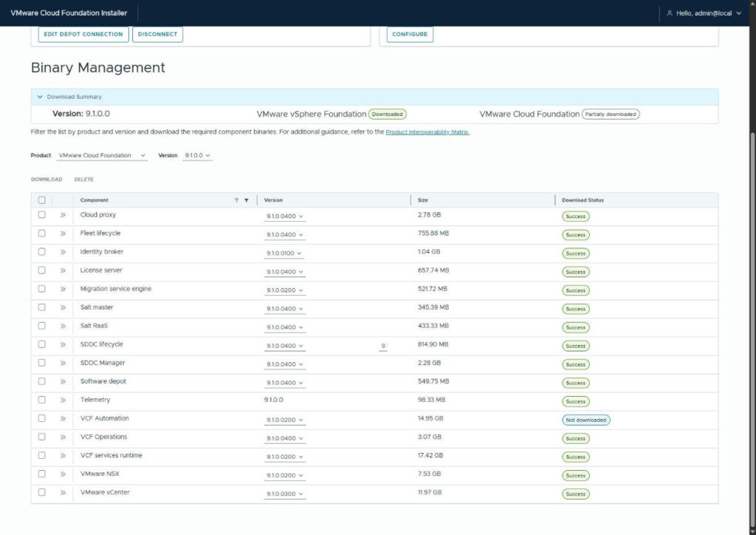Expand details for Telemetry row
The height and width of the screenshot is (535, 756).
[63, 400]
